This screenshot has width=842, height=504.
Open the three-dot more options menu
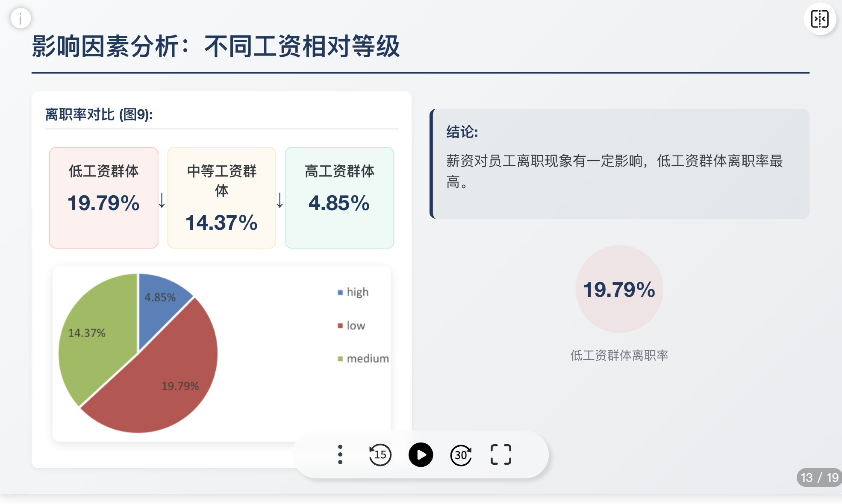pos(340,454)
